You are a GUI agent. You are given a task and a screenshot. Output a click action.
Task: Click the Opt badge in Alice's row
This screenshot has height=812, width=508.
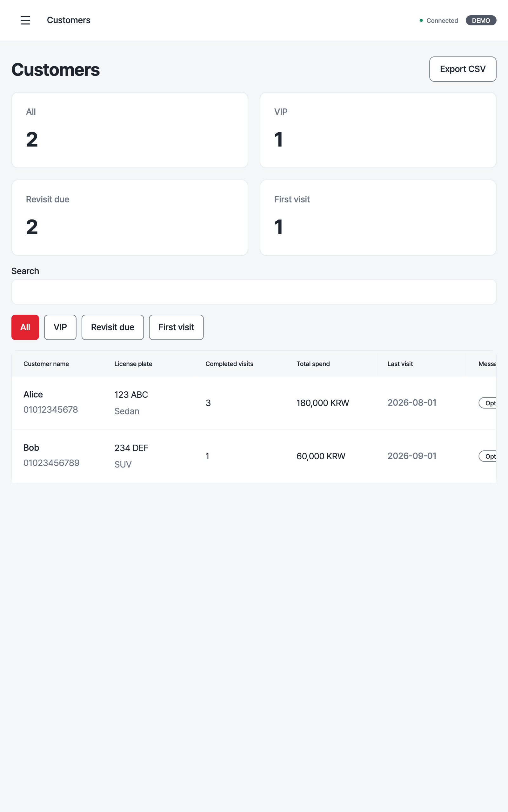tap(487, 403)
